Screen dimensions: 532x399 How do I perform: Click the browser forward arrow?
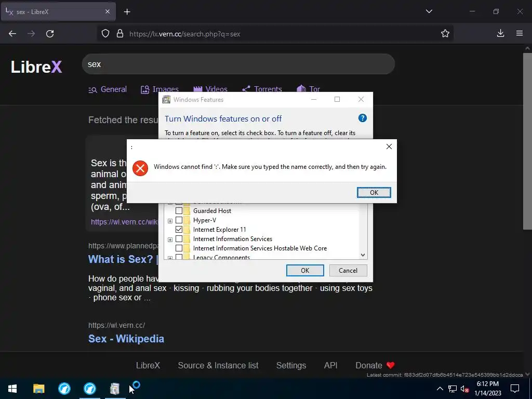[x=31, y=34]
